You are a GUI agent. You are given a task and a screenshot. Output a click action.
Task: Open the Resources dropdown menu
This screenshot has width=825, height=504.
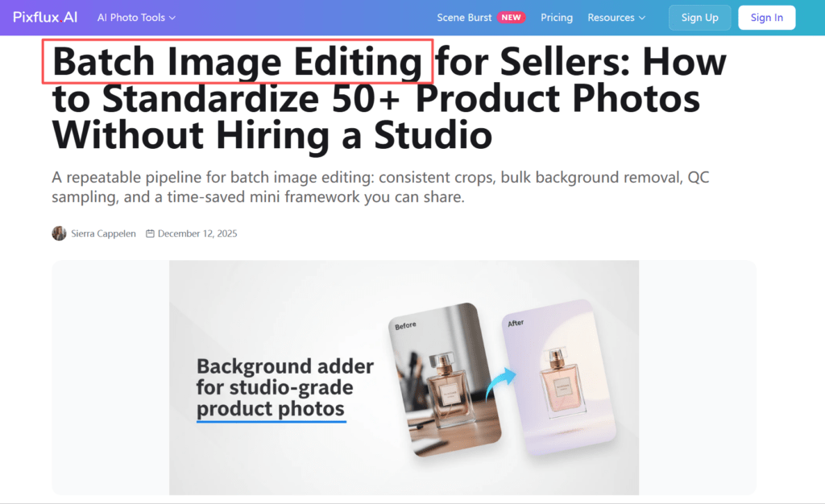616,18
